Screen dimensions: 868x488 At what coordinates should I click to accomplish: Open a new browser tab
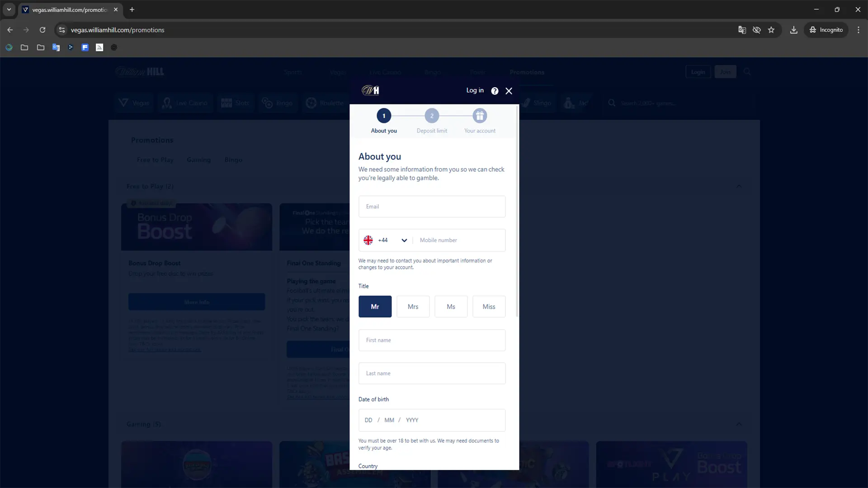tap(132, 9)
